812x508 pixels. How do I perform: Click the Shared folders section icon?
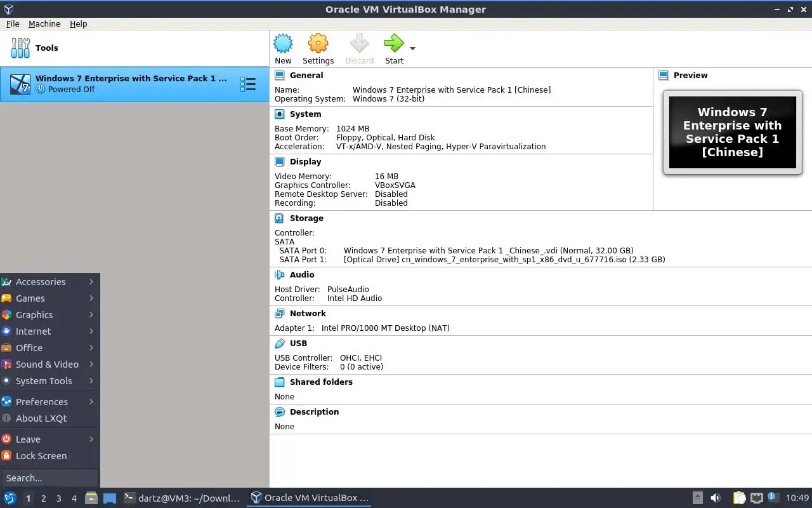[x=280, y=382]
